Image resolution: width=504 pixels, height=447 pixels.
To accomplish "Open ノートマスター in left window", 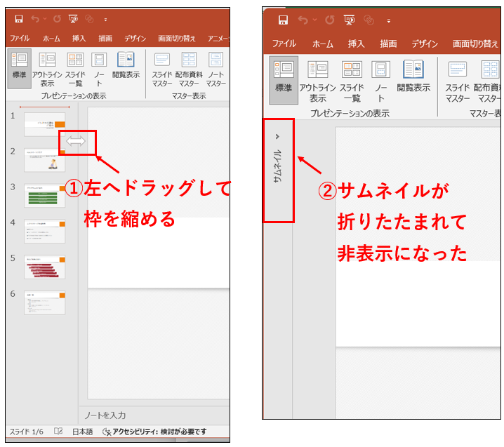I will click(216, 69).
